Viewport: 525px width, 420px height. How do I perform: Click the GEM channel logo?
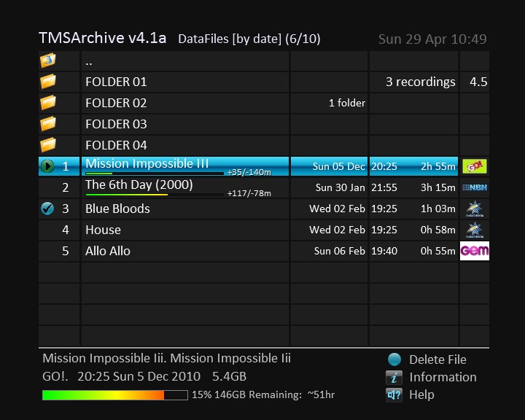click(474, 251)
